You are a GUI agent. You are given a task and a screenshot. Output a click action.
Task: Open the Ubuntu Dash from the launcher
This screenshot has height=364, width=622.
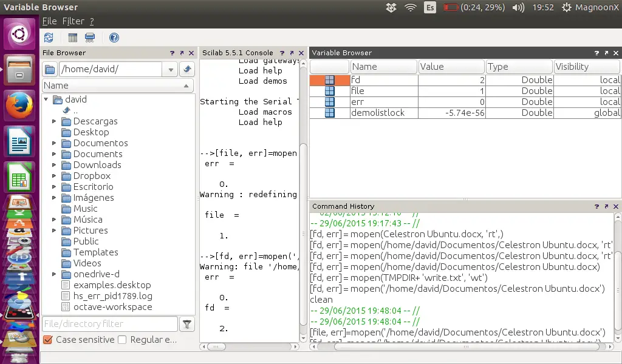coord(19,34)
